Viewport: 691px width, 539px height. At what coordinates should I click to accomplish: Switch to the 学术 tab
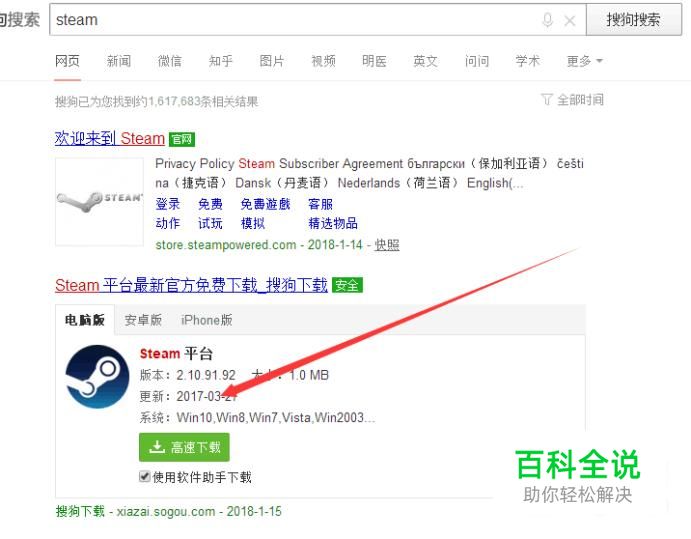(x=528, y=61)
